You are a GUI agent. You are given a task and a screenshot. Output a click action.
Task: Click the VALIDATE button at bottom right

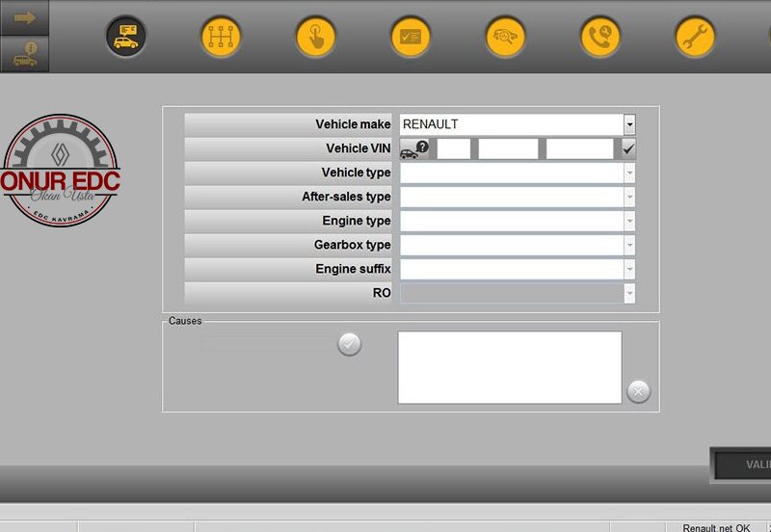coord(742,465)
